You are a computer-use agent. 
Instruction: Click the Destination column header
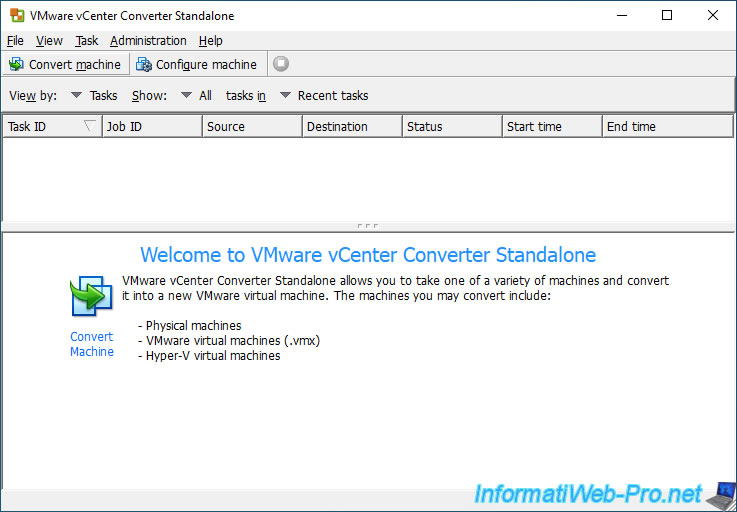(353, 126)
